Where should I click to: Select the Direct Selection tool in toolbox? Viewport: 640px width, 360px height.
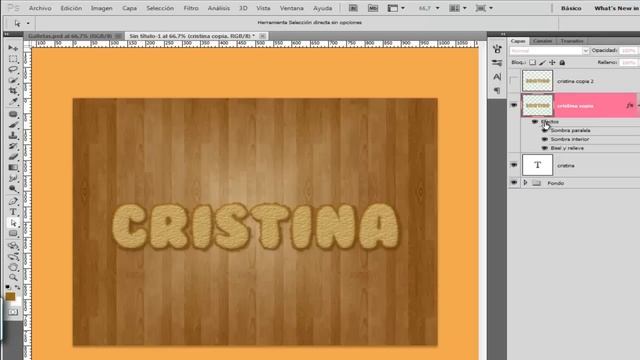coord(13,223)
